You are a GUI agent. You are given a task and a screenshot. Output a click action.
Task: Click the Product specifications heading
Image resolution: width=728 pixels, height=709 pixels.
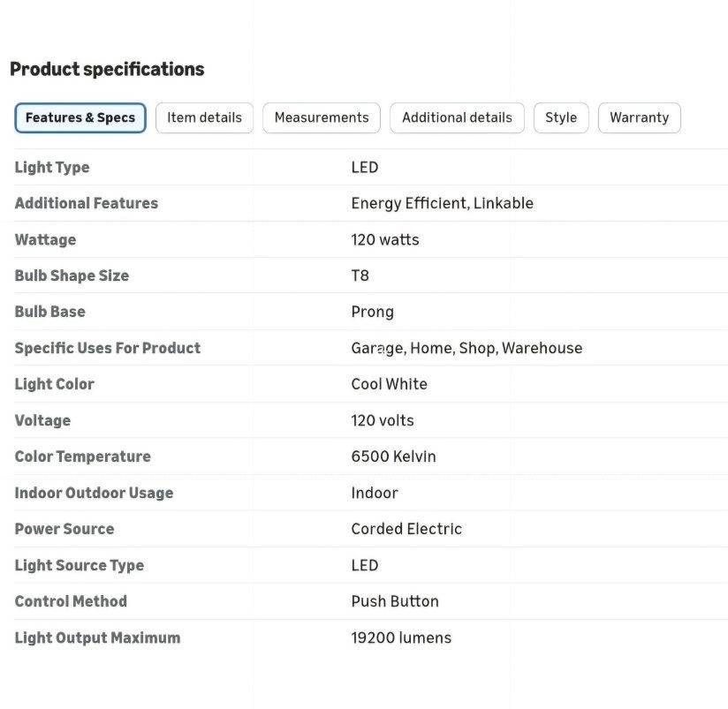point(107,69)
